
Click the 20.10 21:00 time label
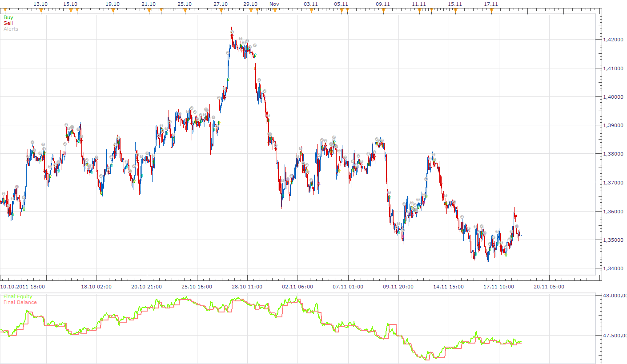tap(146, 287)
